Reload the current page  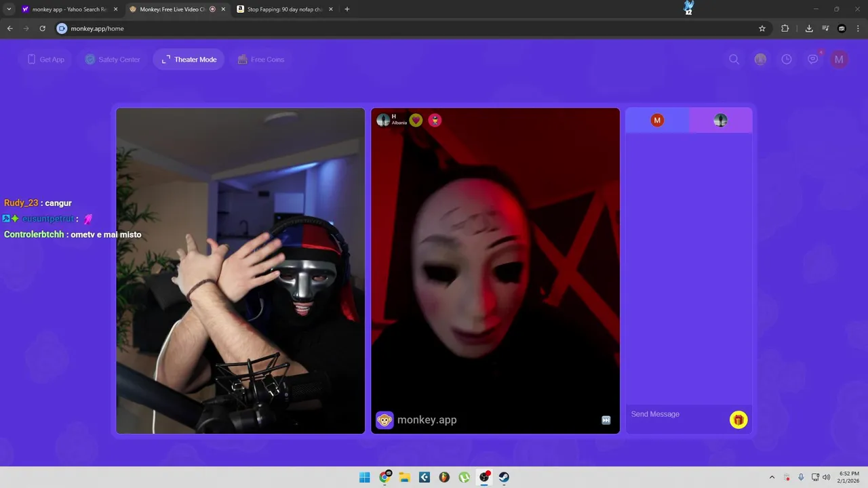pyautogui.click(x=42, y=28)
